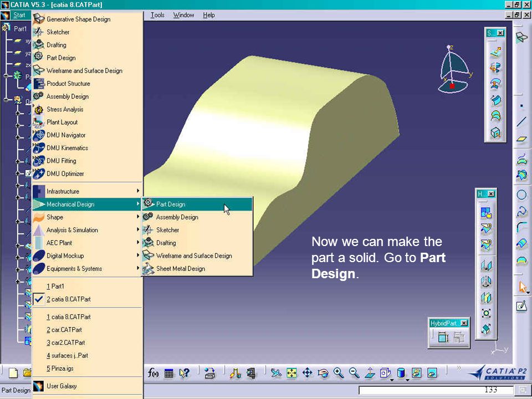This screenshot has width=532, height=399.
Task: Click User Galaxy menu entry
Action: pyautogui.click(x=87, y=386)
